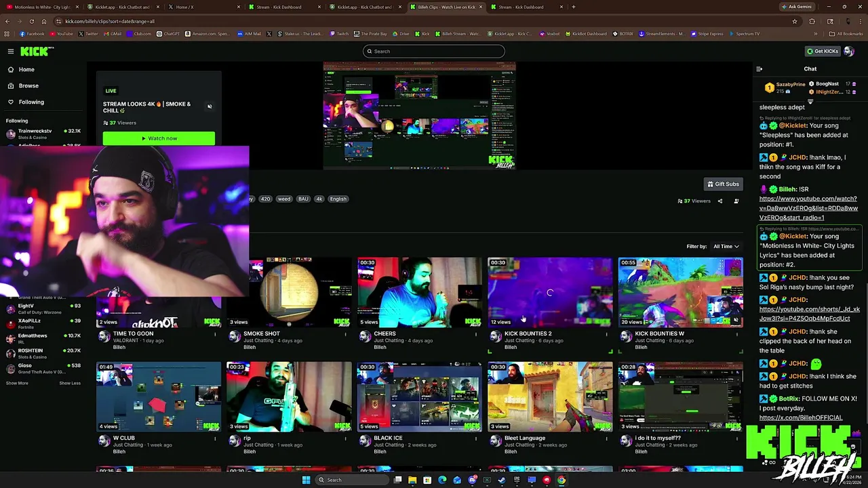Open options menu for TIME TO GOON clip
The image size is (868, 488).
(x=215, y=333)
